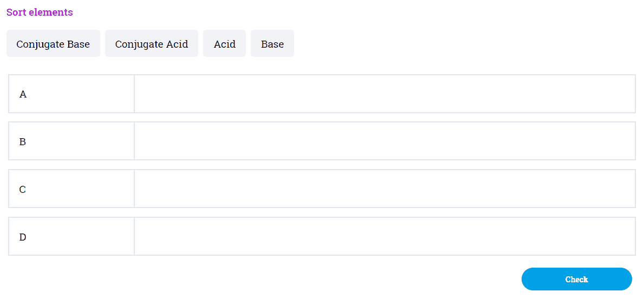Click the letter C in the third row
Screen dimensions: 644x298
(23, 190)
